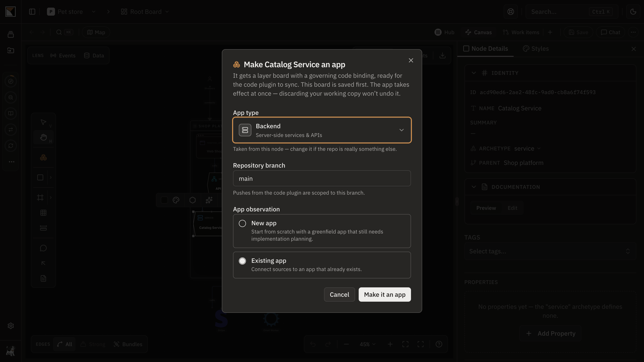Open the Select tags dropdown
Screen dimensions: 644x362
(x=550, y=251)
